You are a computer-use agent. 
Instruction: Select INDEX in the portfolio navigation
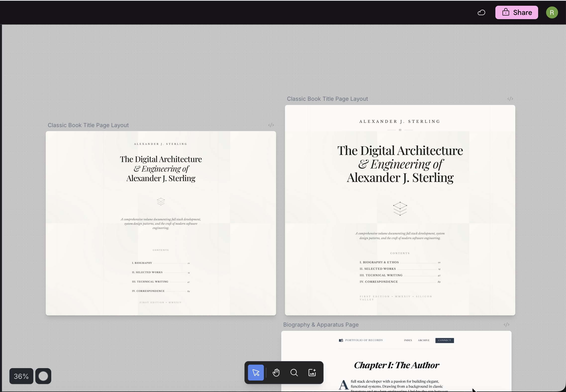pyautogui.click(x=408, y=340)
